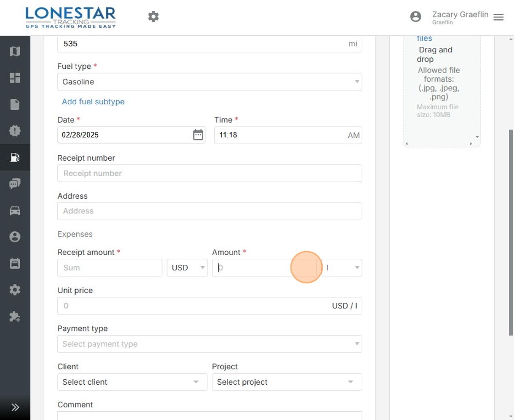
Task: Click the Add fuel subtype link
Action: pyautogui.click(x=93, y=102)
